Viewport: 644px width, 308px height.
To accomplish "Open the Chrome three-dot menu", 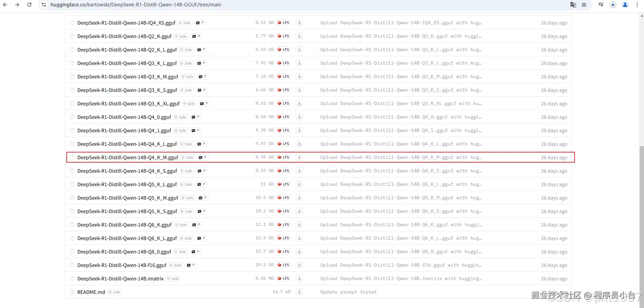I will (x=637, y=5).
